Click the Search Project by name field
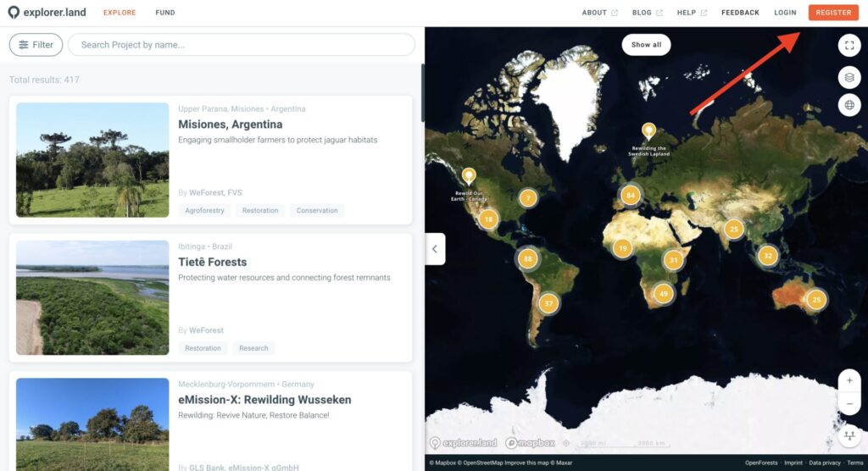The height and width of the screenshot is (471, 868). 242,45
